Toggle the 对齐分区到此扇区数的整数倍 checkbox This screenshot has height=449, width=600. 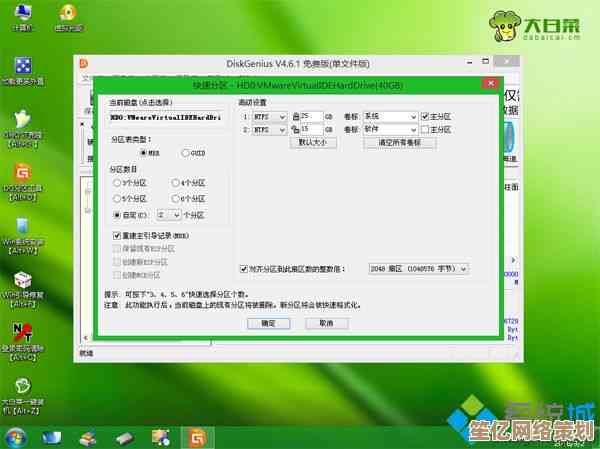pyautogui.click(x=244, y=269)
